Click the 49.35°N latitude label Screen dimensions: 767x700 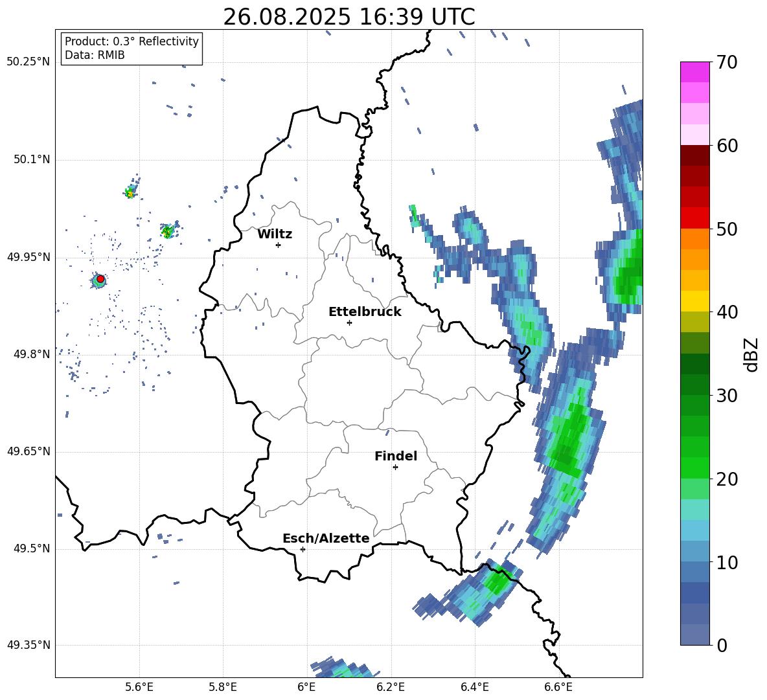29,645
